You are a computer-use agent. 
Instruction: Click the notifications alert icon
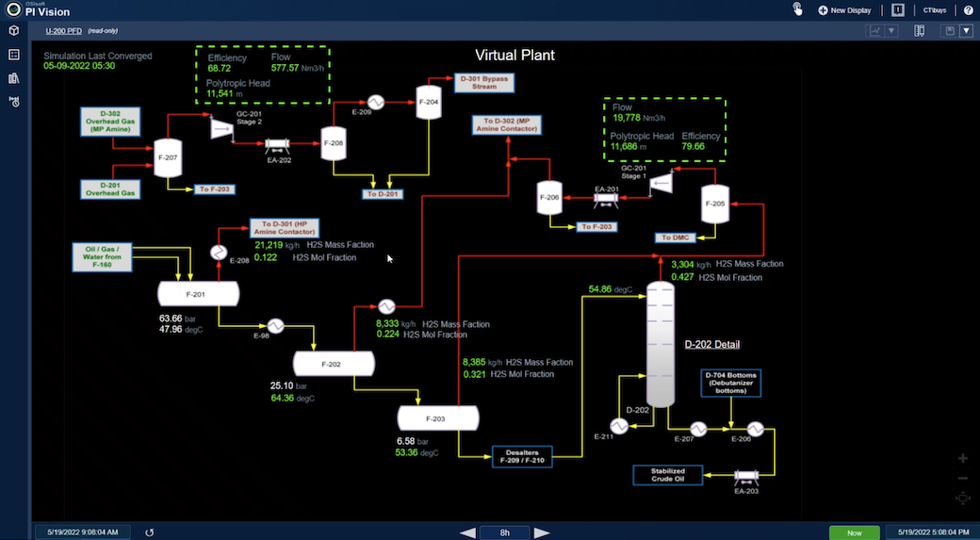click(897, 10)
